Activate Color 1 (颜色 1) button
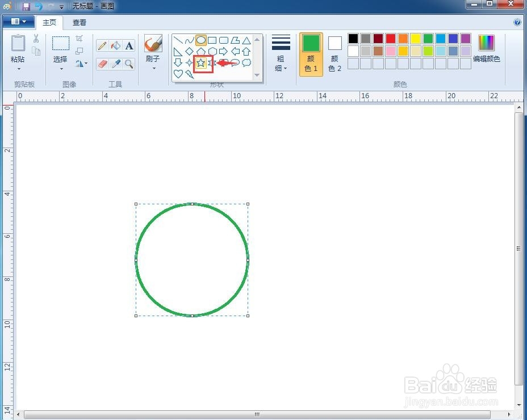Screen dimensions: 527x420 pyautogui.click(x=311, y=54)
